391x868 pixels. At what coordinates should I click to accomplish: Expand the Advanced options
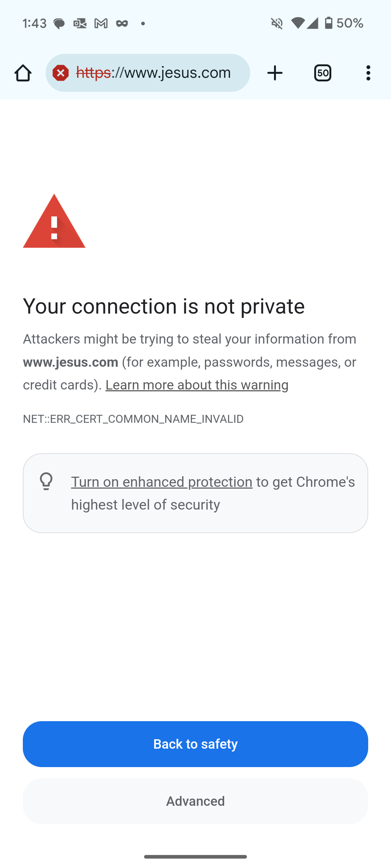coord(195,801)
